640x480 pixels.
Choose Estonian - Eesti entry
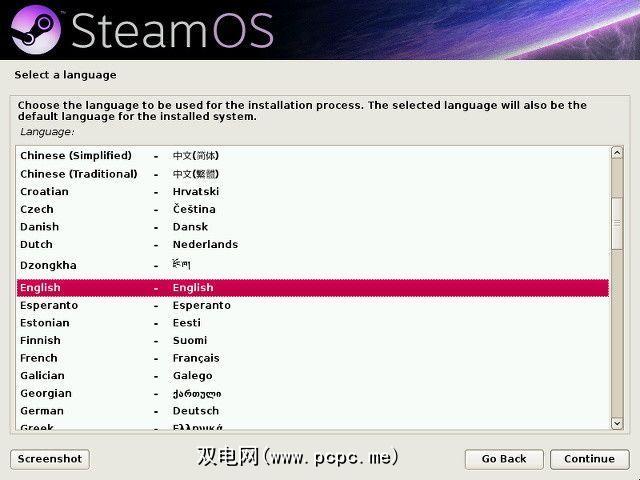(313, 323)
